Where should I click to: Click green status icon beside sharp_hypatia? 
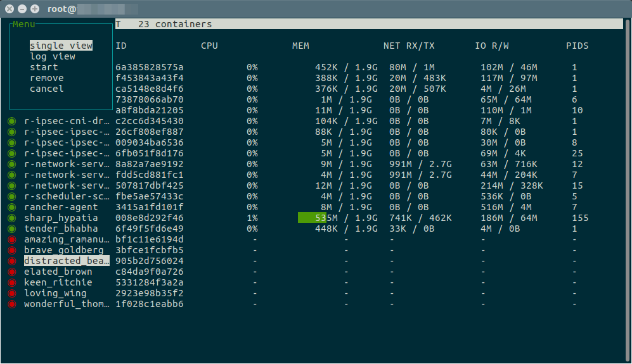coord(11,218)
